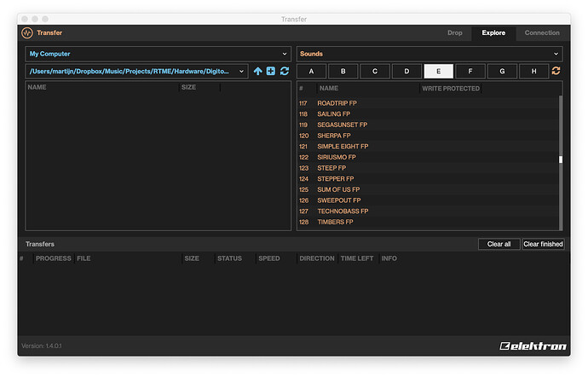588x377 pixels.
Task: Select sound 121 SIMPLE EIGHT FP
Action: point(428,147)
